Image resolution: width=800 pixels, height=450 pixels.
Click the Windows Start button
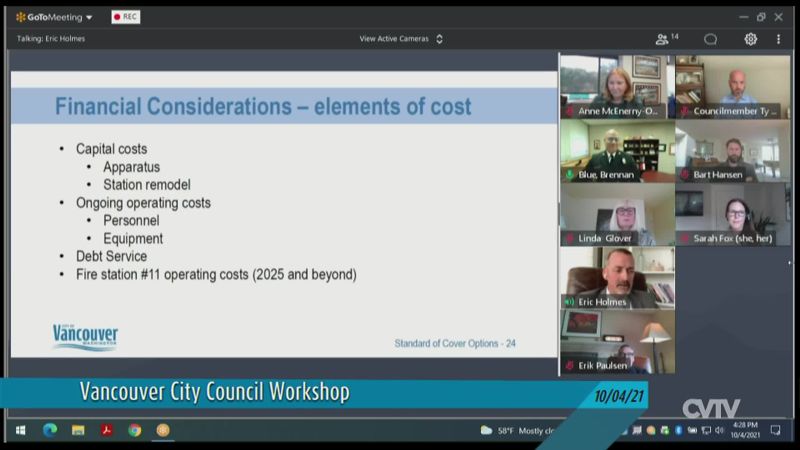click(x=20, y=430)
